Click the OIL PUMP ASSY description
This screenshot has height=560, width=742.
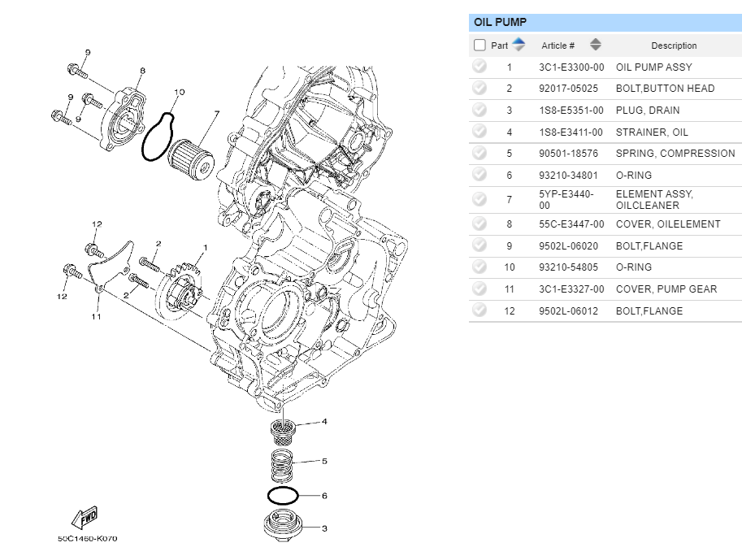[x=654, y=67]
